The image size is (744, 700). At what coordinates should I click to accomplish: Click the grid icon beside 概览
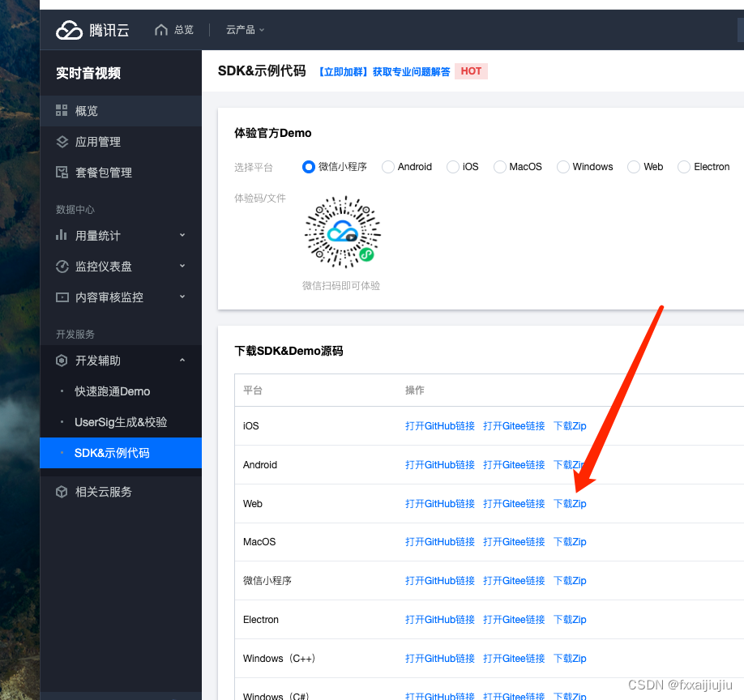(x=62, y=109)
